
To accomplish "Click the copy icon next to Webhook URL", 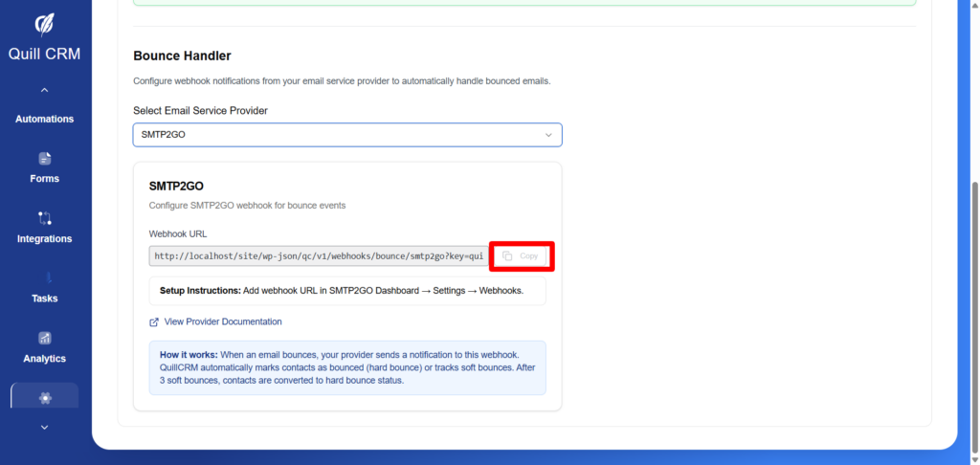I will pyautogui.click(x=508, y=256).
